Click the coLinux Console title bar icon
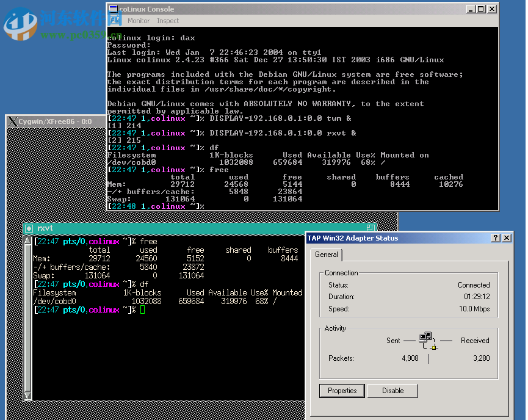528x420 pixels. (113, 9)
